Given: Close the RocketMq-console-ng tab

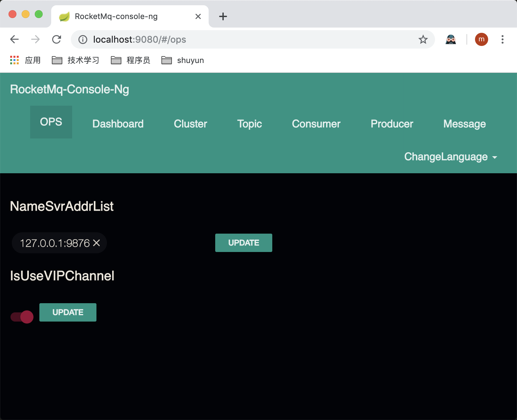Looking at the screenshot, I should point(198,16).
